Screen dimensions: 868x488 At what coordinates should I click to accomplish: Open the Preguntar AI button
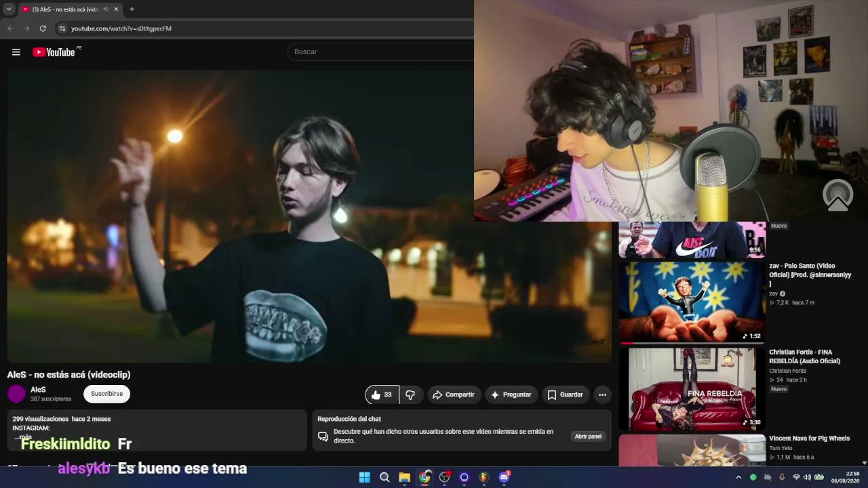(511, 394)
